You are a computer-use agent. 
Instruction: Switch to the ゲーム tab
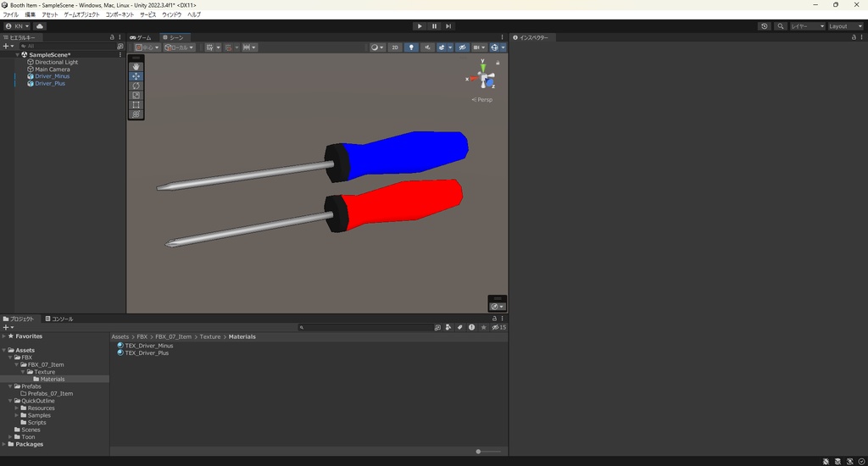(140, 37)
